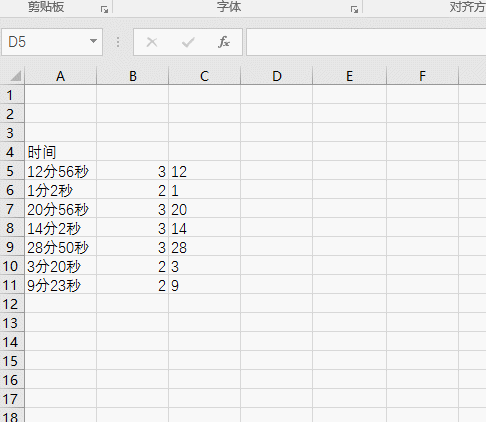
Task: Select column B header
Action: point(133,76)
